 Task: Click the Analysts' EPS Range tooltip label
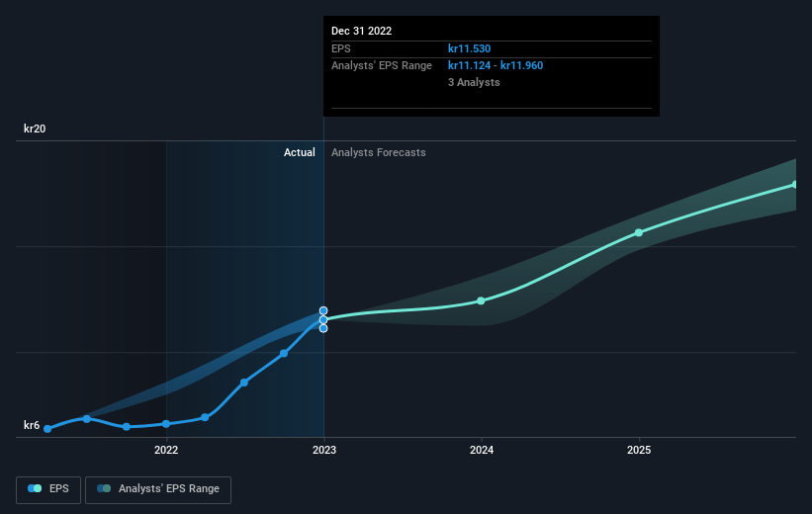click(x=382, y=66)
